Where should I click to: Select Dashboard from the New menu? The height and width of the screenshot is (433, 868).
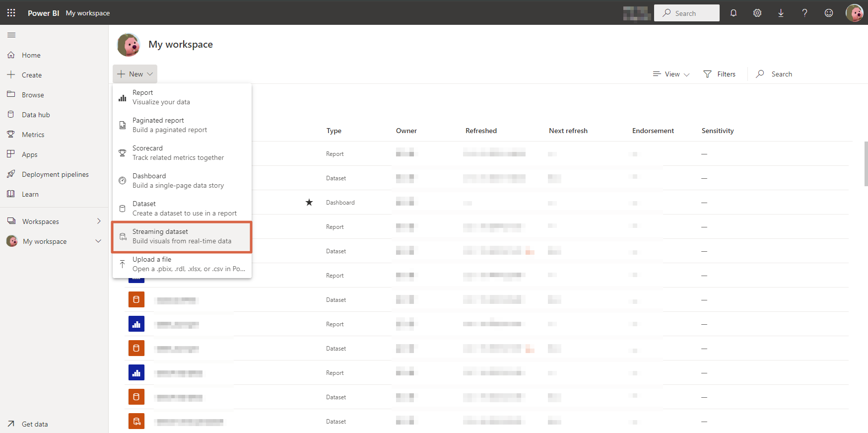(182, 181)
